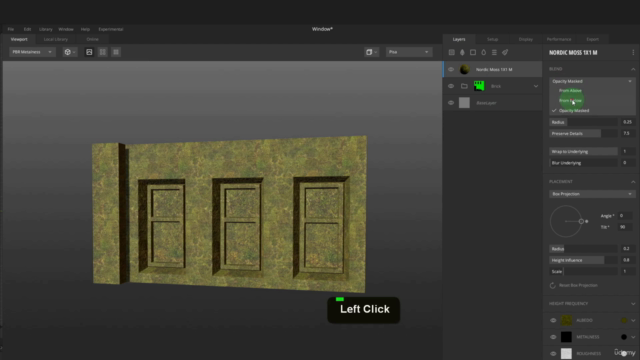The width and height of the screenshot is (640, 360).
Task: Switch to the Display tab
Action: [526, 39]
